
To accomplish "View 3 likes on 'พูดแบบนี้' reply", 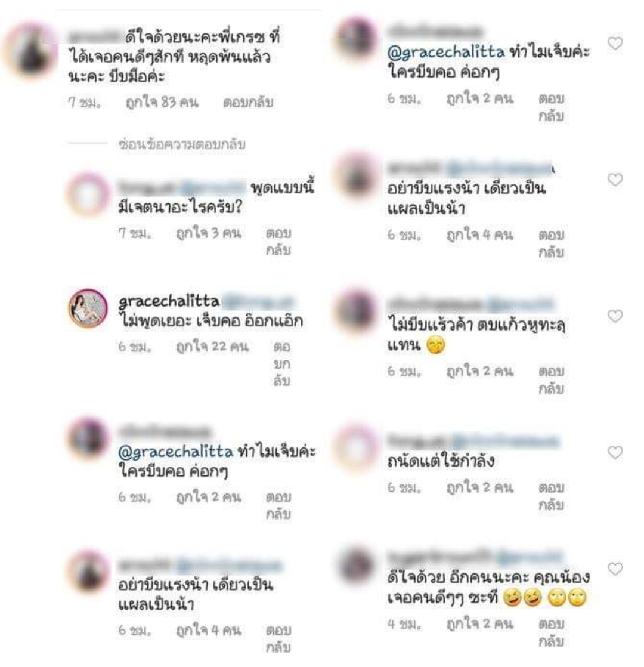I will pyautogui.click(x=209, y=233).
